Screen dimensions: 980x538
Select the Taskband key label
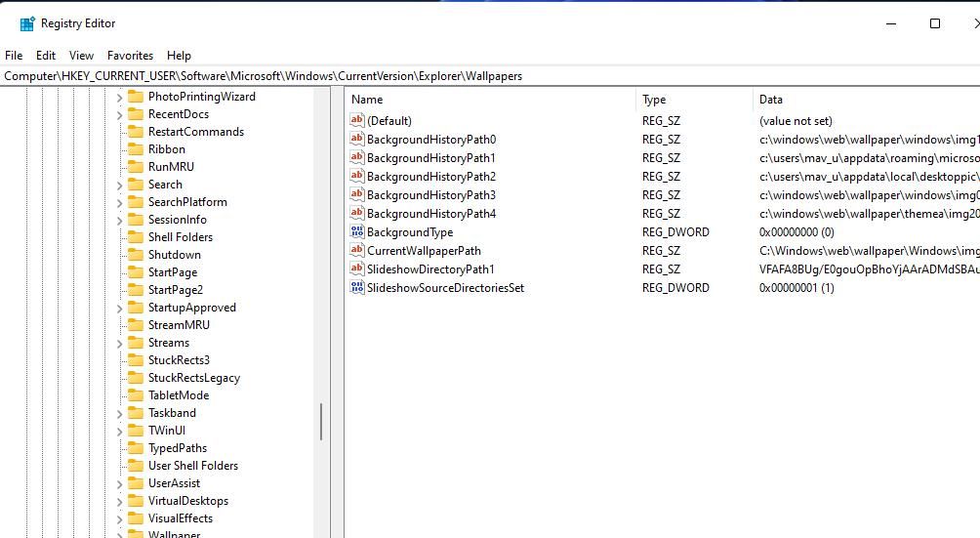pos(172,412)
